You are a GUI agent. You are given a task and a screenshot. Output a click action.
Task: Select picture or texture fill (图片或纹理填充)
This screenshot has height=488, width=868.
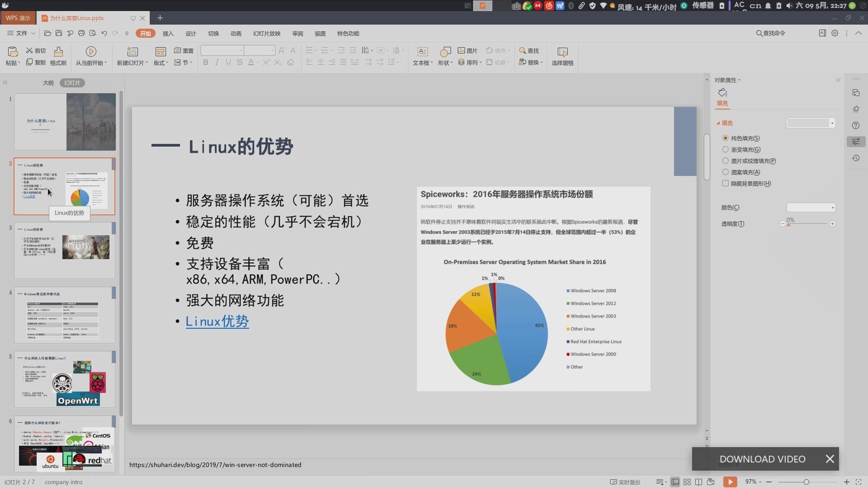coord(726,161)
